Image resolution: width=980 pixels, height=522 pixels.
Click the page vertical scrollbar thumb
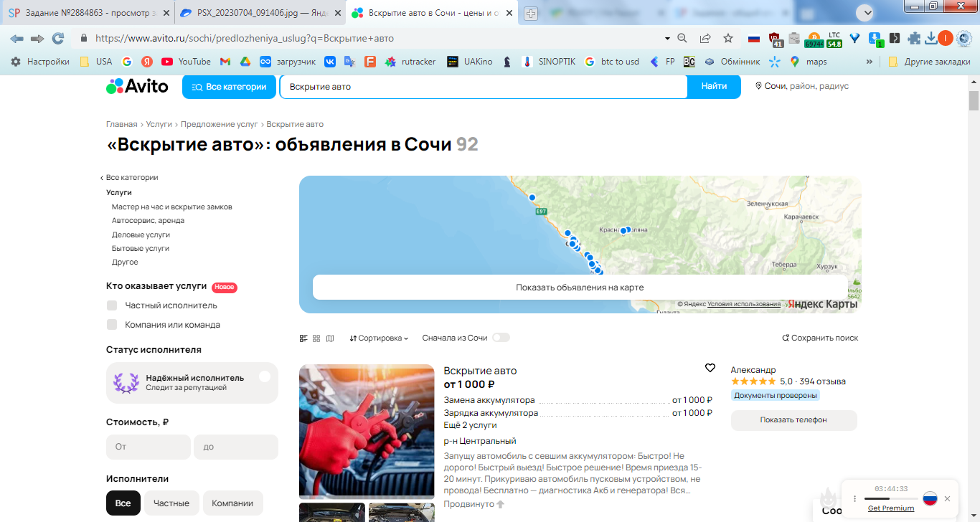974,100
